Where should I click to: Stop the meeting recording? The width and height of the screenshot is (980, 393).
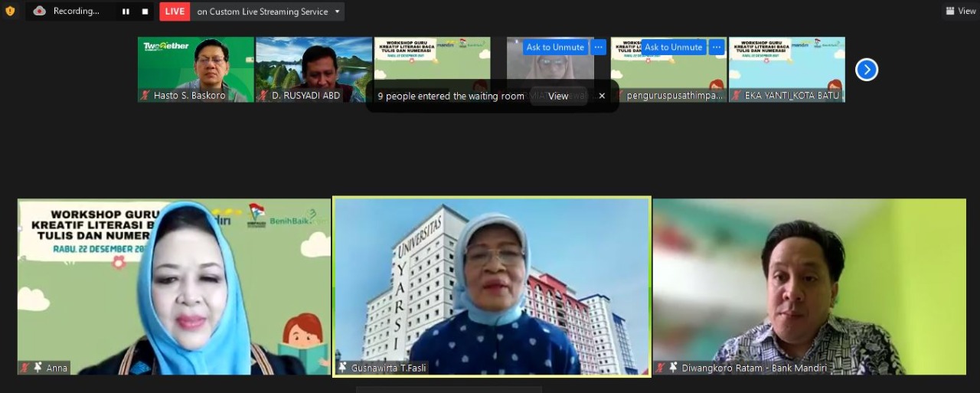(145, 11)
